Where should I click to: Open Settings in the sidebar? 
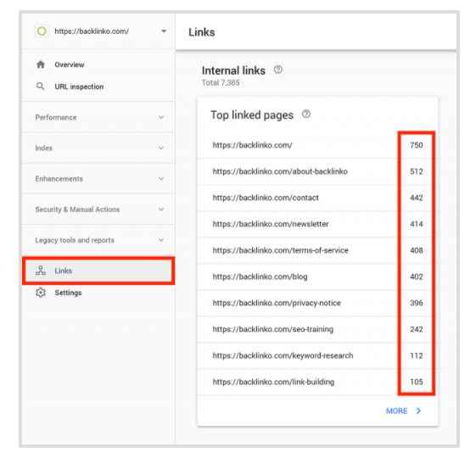[68, 293]
